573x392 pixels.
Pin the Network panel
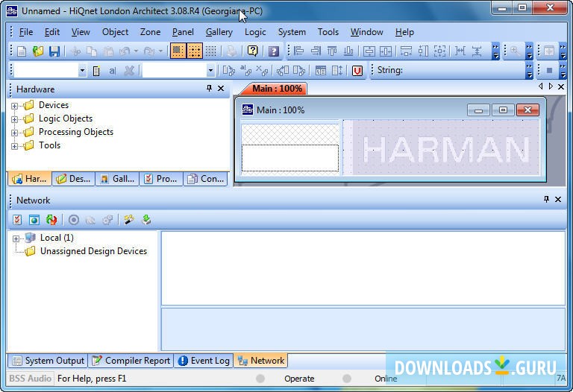(x=546, y=199)
